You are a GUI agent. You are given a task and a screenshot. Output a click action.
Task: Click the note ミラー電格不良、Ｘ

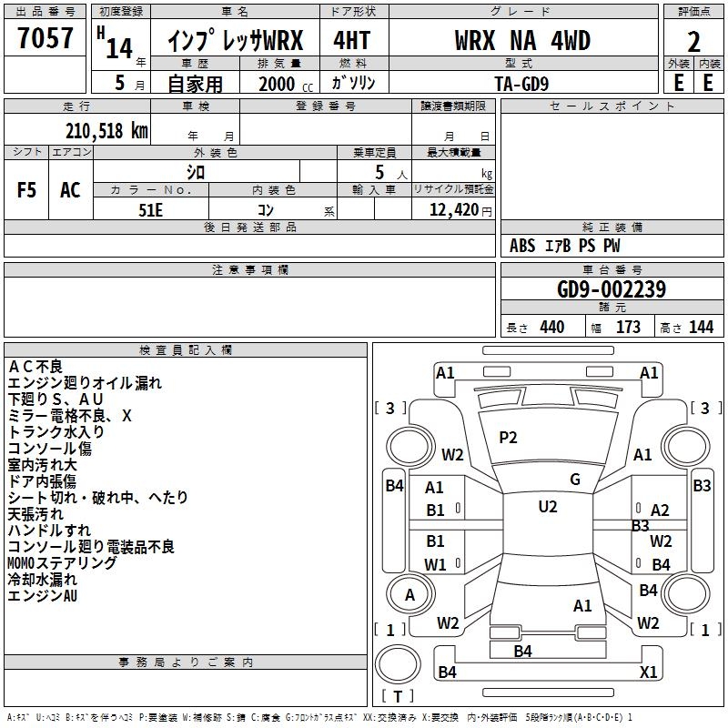tap(70, 416)
